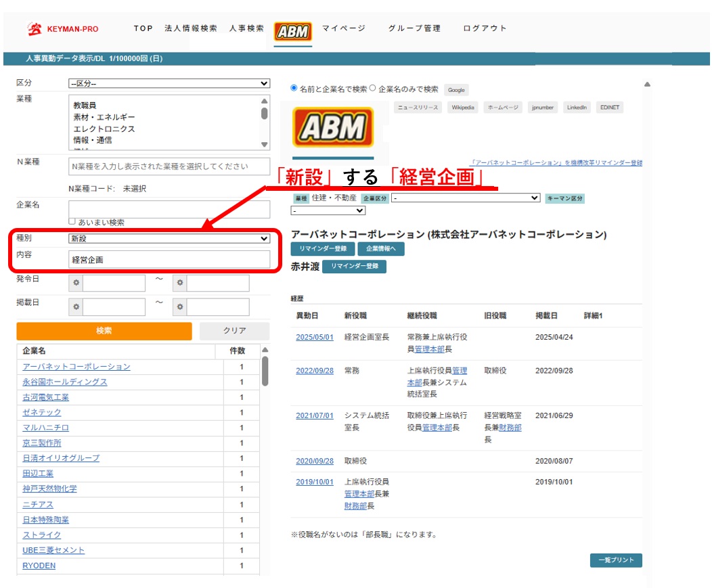Open RYODEN link

click(x=39, y=566)
